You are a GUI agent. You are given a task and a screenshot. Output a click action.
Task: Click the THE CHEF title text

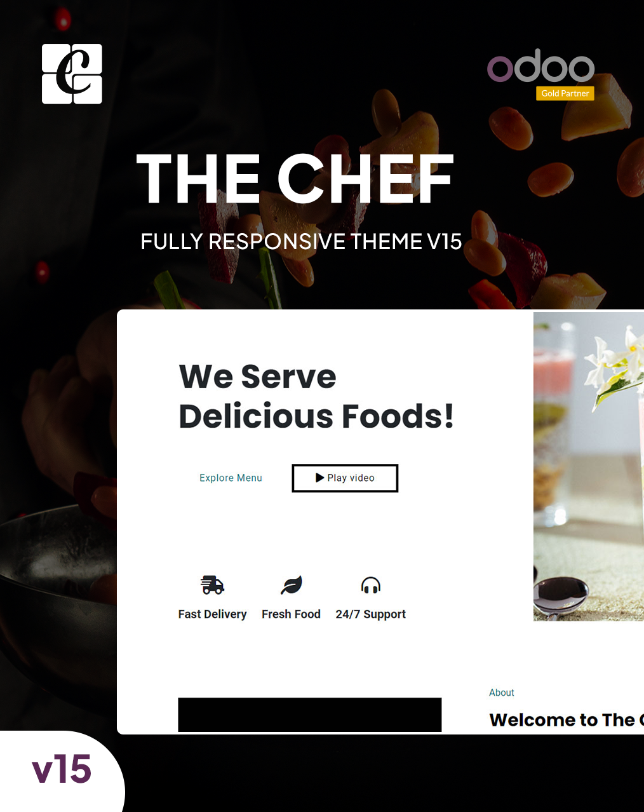click(x=295, y=179)
